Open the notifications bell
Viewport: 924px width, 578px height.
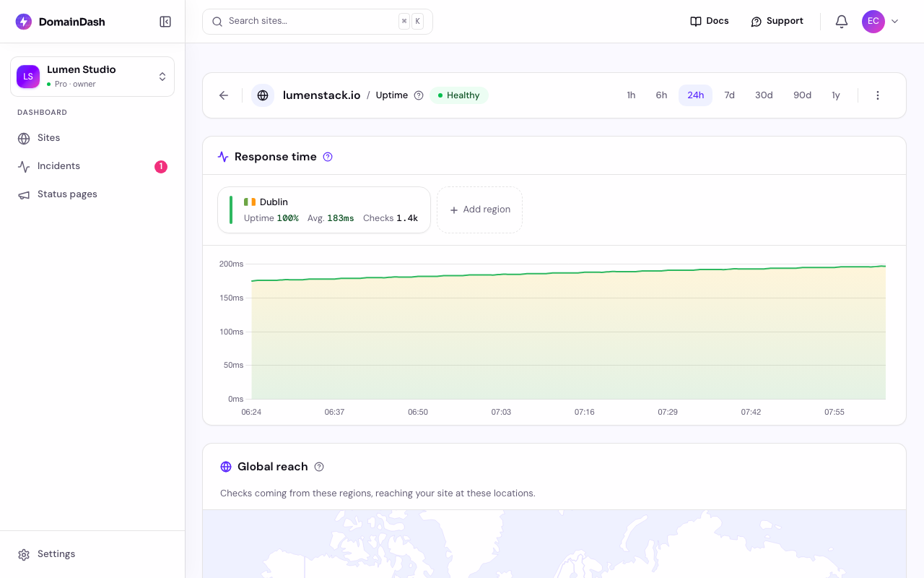pyautogui.click(x=842, y=22)
